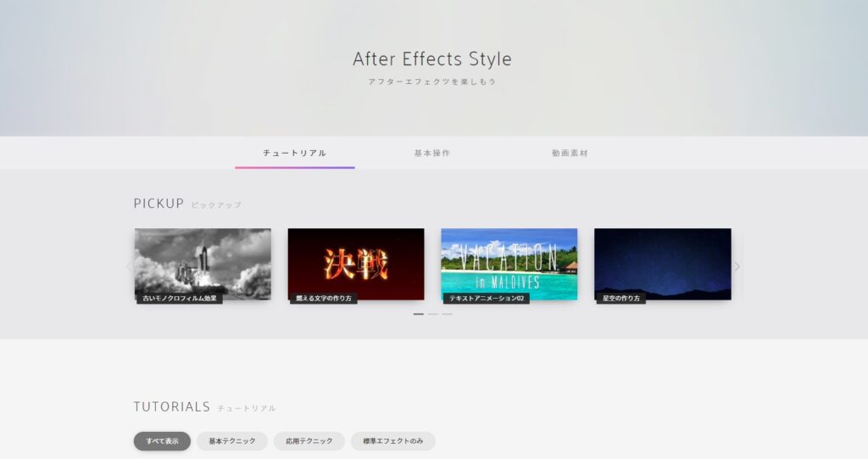This screenshot has height=459, width=868.
Task: Open the burning 決戦 text thumbnail
Action: (356, 259)
